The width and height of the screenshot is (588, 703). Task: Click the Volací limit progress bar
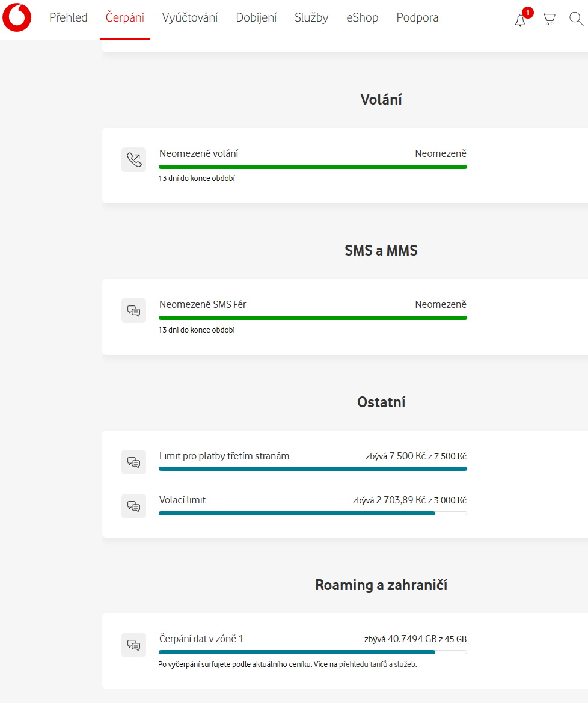313,513
